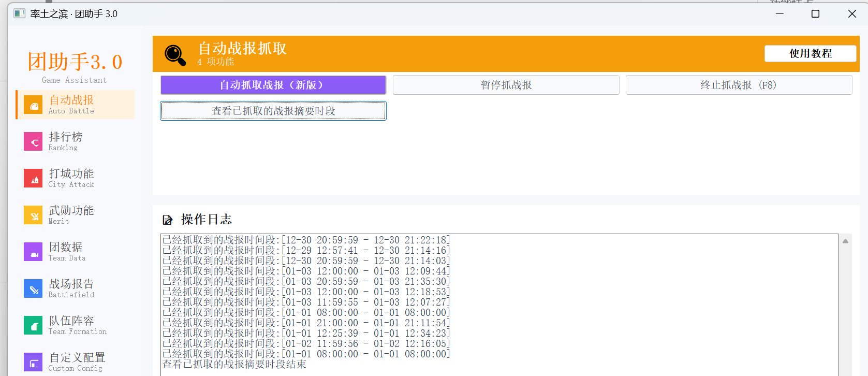Click the edit icon beside 操作日志
This screenshot has width=868, height=376.
click(167, 220)
